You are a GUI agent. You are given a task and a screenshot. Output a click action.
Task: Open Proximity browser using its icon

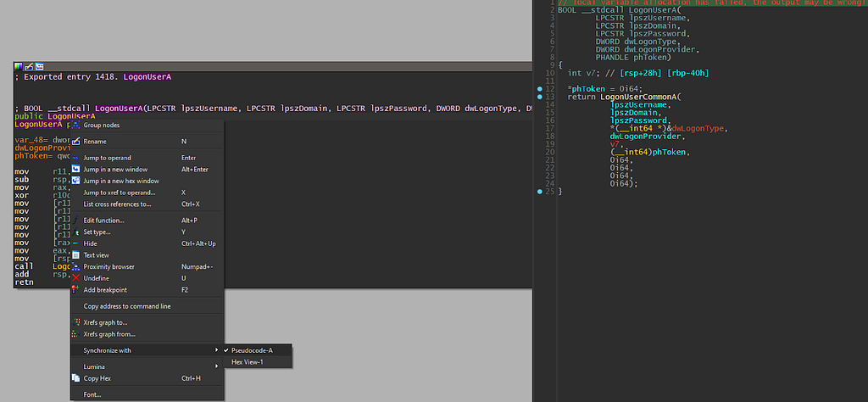point(76,267)
